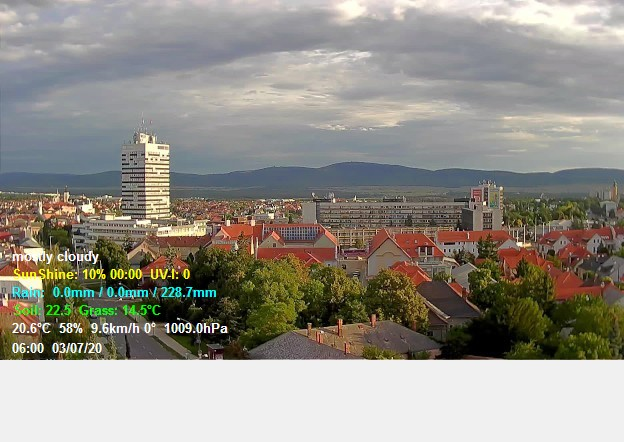Click the '06:00' timestamp
Viewport: 624px width, 442px height.
(x=28, y=348)
